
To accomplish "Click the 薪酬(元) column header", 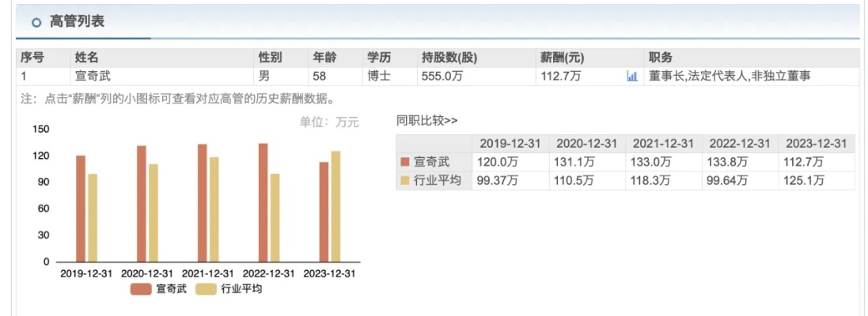I will pos(562,58).
